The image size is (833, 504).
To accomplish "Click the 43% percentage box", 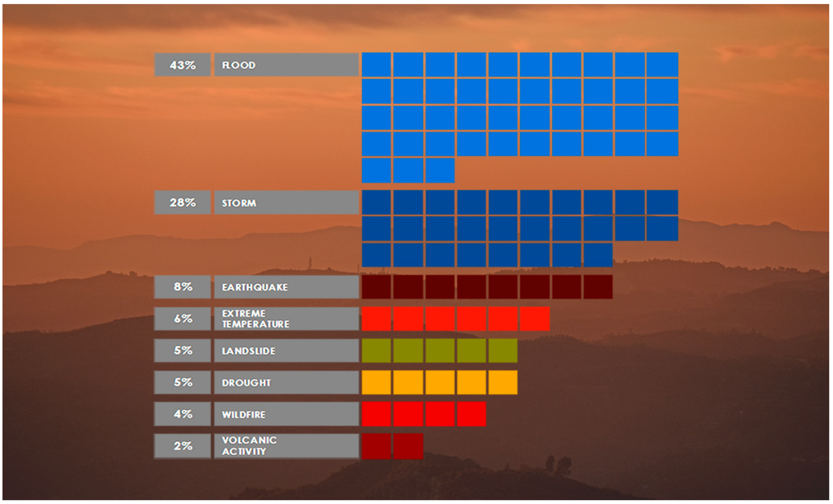I will click(183, 64).
